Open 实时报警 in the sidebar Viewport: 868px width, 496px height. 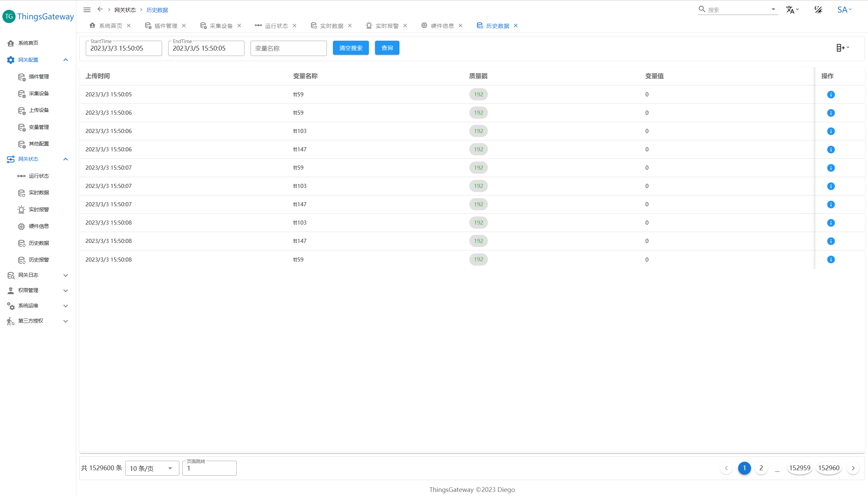coord(38,210)
